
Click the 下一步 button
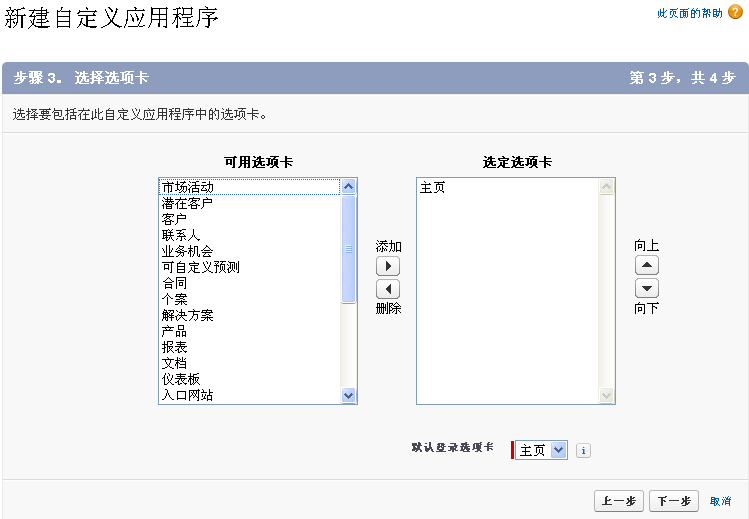pyautogui.click(x=674, y=501)
